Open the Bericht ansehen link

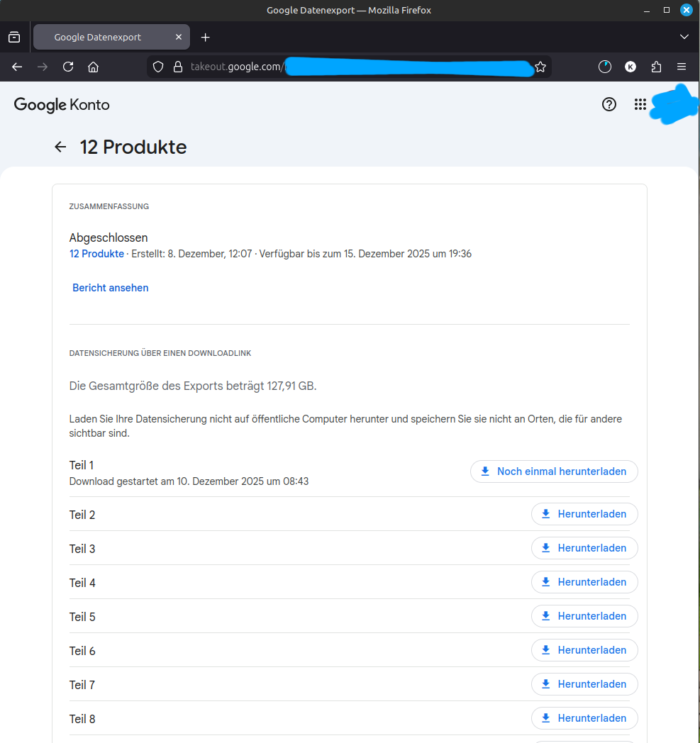[x=111, y=288]
